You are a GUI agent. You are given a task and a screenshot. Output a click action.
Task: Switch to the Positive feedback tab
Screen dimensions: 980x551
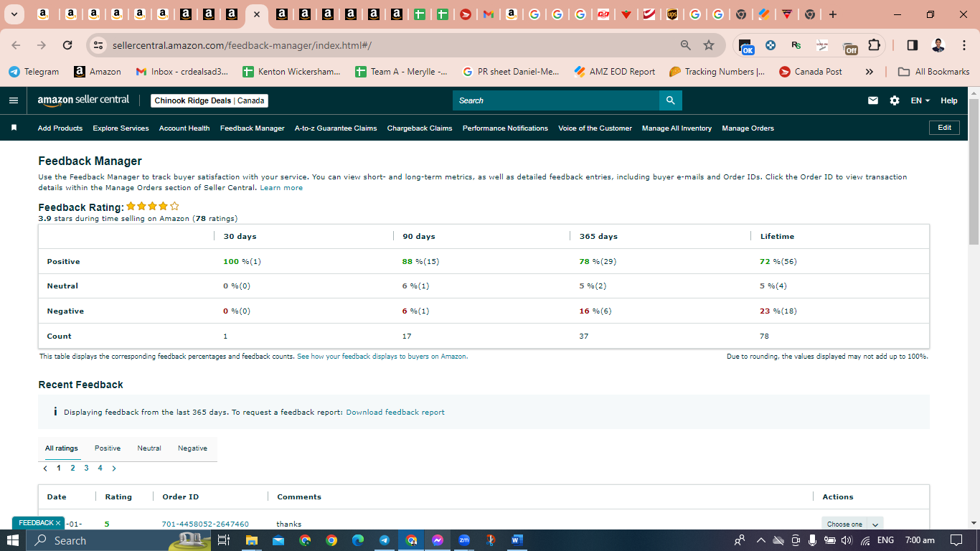coord(108,448)
